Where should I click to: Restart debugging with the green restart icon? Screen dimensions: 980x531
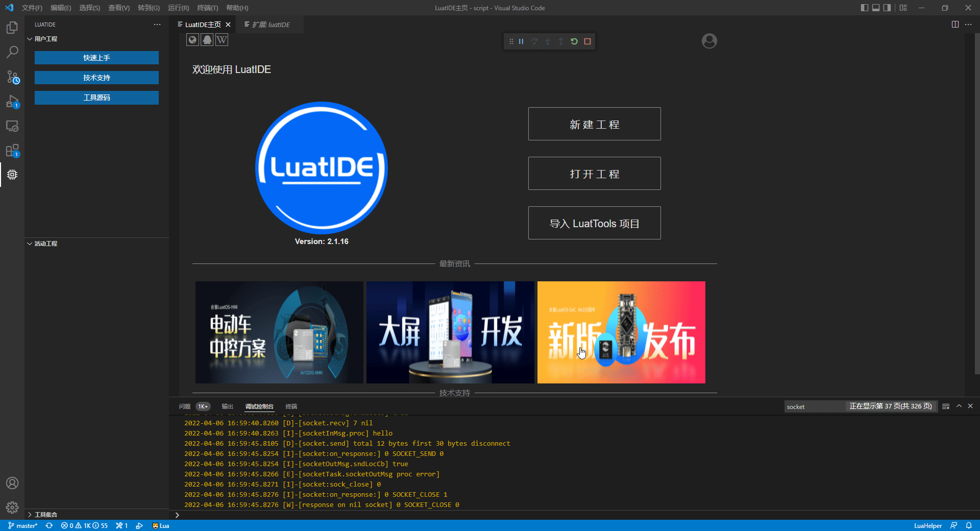click(574, 41)
